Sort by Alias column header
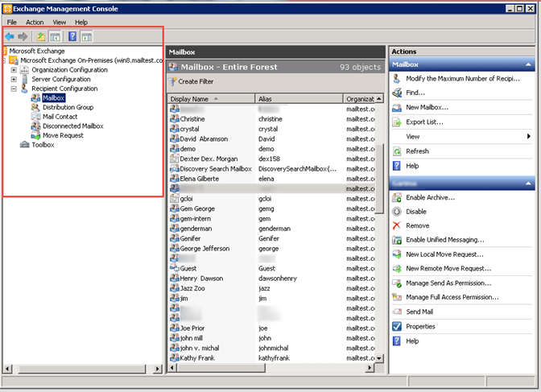 299,99
